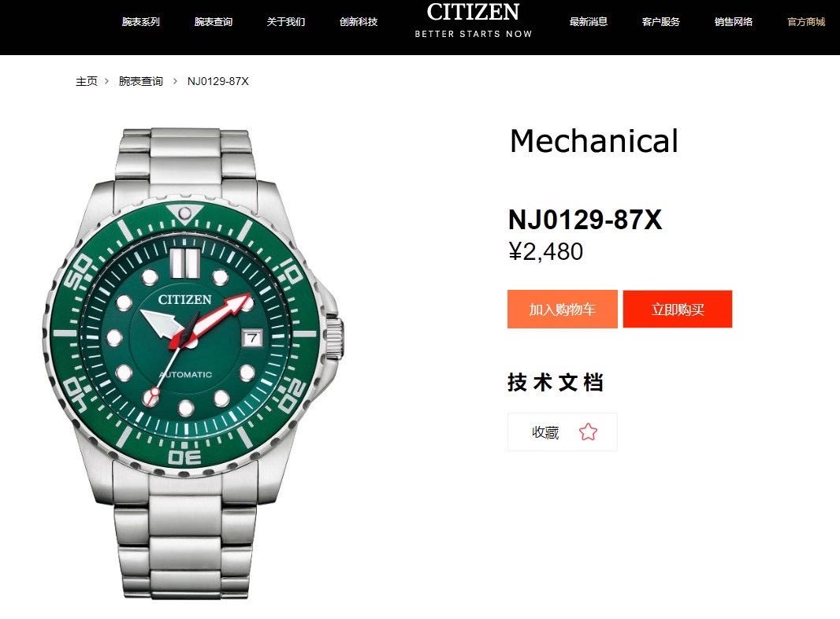Click the BETTER STARTS NOW tagline
The height and width of the screenshot is (619, 840).
pyautogui.click(x=474, y=34)
